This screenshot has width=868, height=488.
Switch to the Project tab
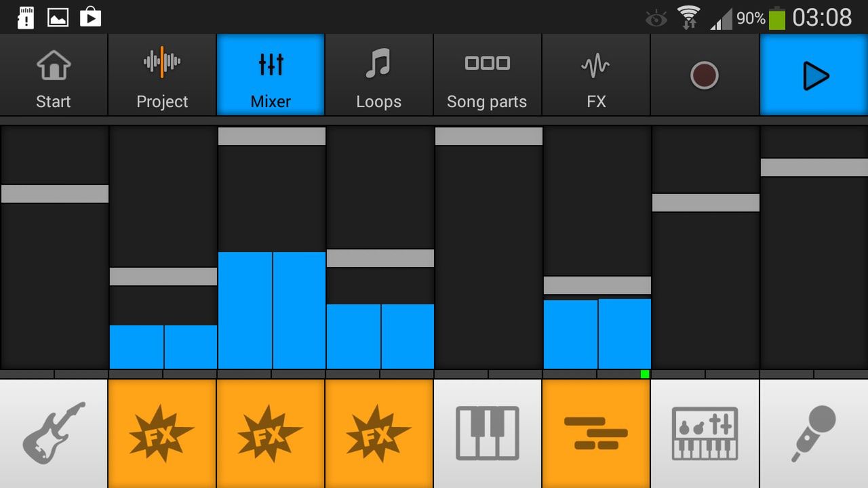point(162,75)
